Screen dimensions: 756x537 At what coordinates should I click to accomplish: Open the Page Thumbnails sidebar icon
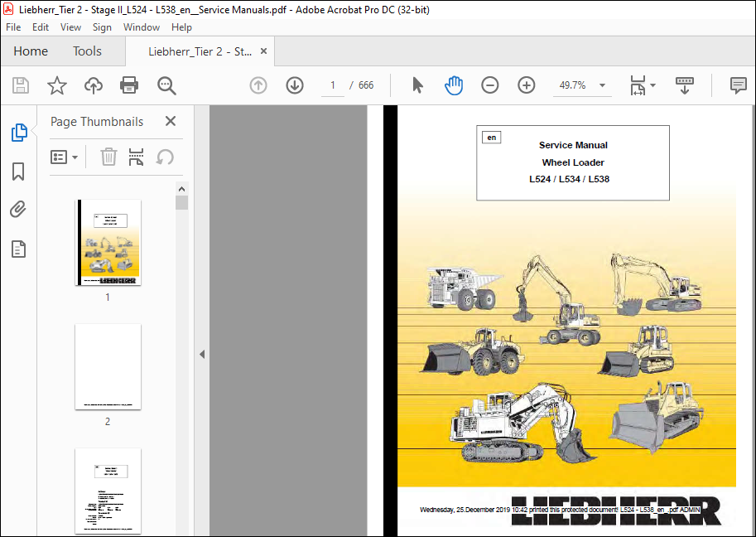coord(19,133)
